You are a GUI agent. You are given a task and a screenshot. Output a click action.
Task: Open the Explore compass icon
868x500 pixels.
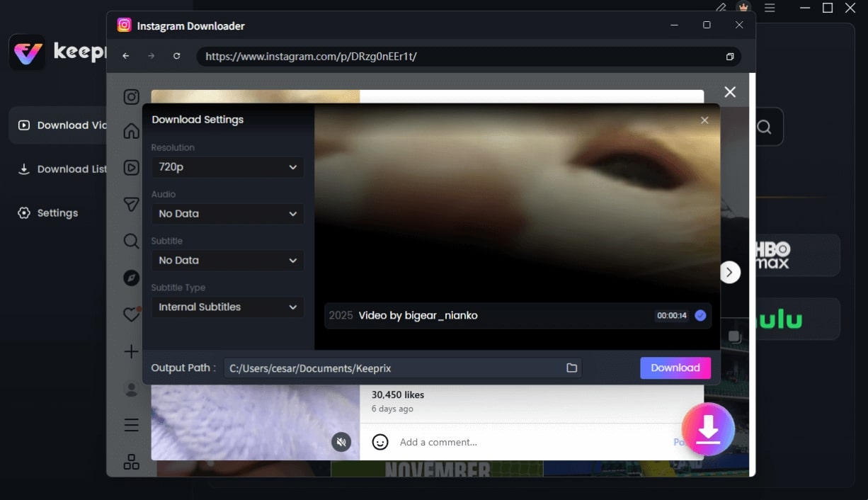tap(131, 278)
